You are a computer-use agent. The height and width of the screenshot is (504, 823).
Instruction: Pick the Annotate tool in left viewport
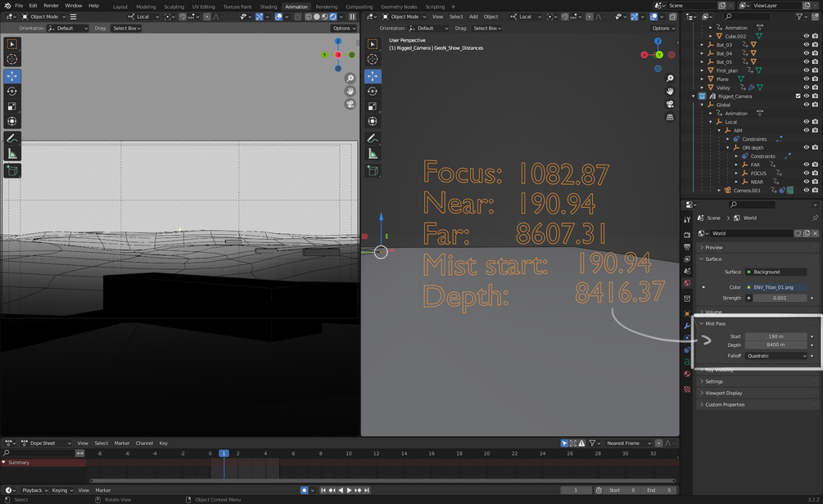[11, 138]
